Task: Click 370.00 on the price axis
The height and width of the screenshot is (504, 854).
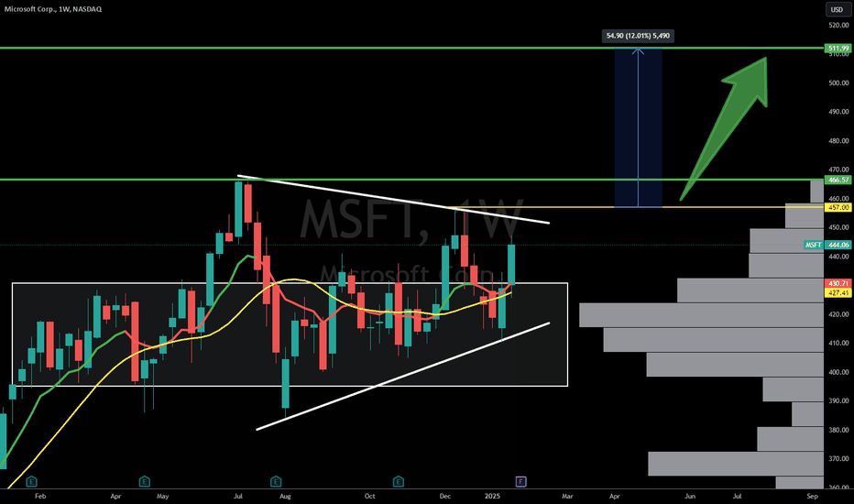Action: coord(838,459)
